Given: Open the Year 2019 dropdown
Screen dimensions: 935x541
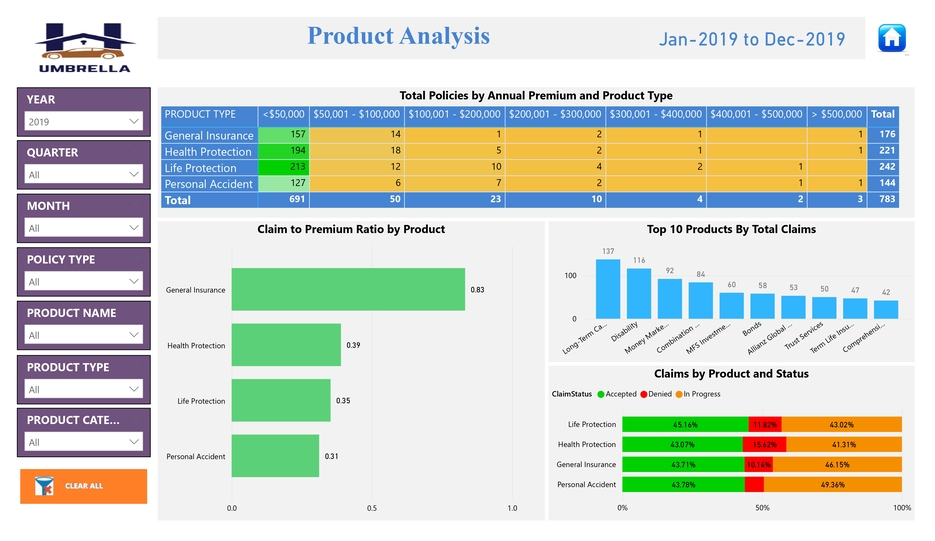Looking at the screenshot, I should pos(83,121).
